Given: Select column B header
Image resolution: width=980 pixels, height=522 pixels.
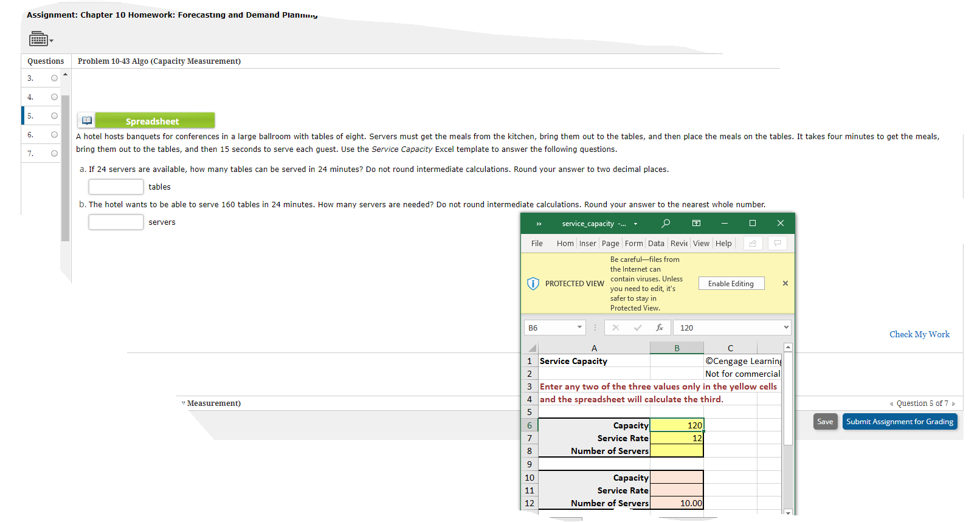Looking at the screenshot, I should [x=677, y=348].
